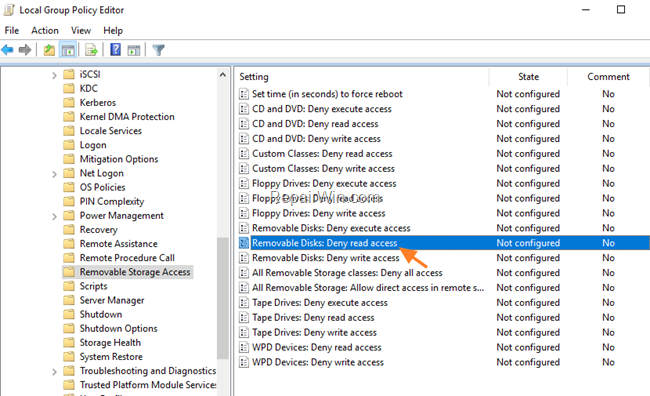Click the folder icon beside iSCSI

69,74
